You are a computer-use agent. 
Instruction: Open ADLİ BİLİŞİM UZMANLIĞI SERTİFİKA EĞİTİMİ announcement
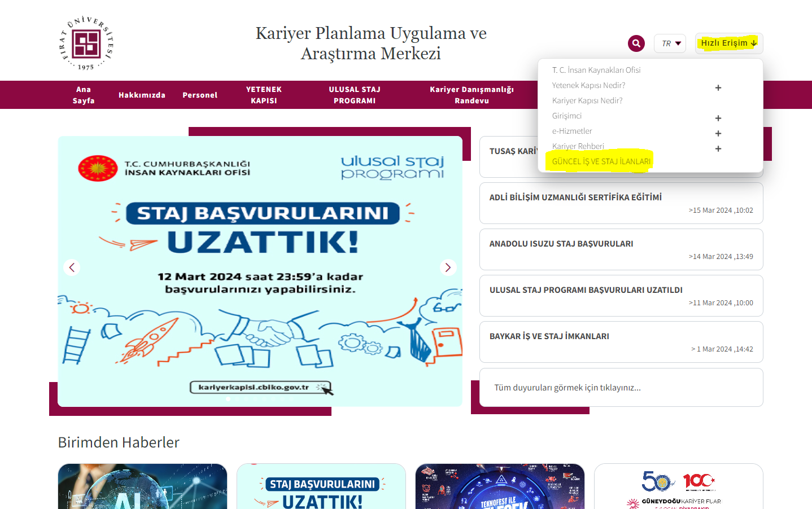click(x=621, y=203)
